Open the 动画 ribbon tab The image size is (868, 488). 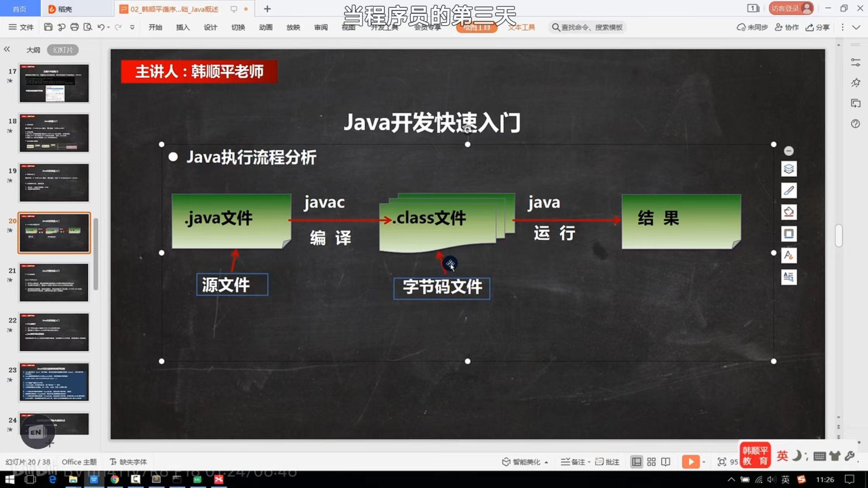click(265, 27)
